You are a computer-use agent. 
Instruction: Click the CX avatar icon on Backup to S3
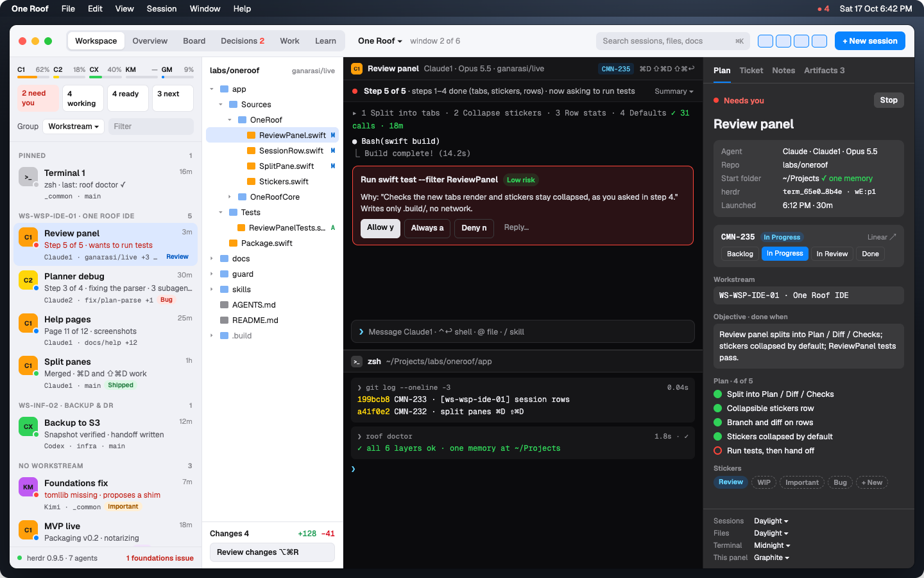(x=28, y=426)
